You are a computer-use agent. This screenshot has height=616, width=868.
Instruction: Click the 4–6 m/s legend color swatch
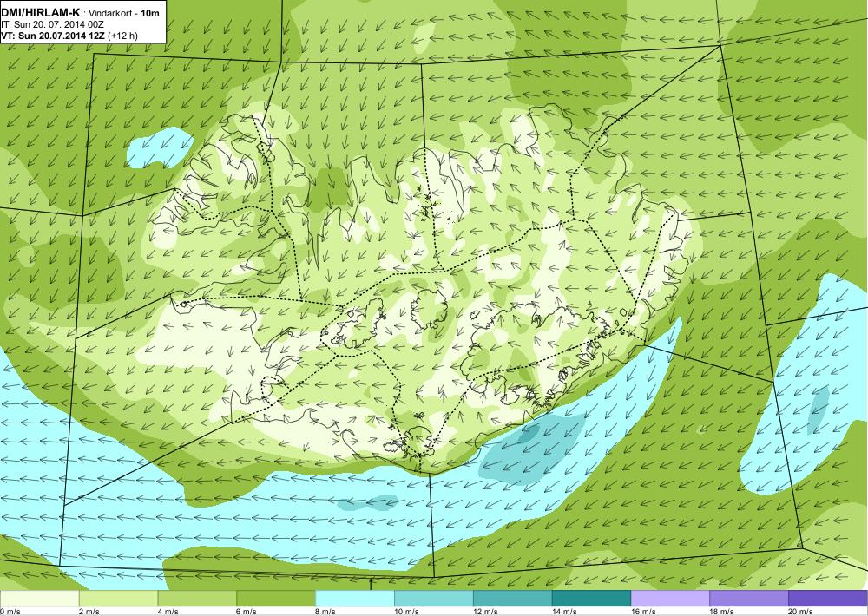tap(197, 599)
